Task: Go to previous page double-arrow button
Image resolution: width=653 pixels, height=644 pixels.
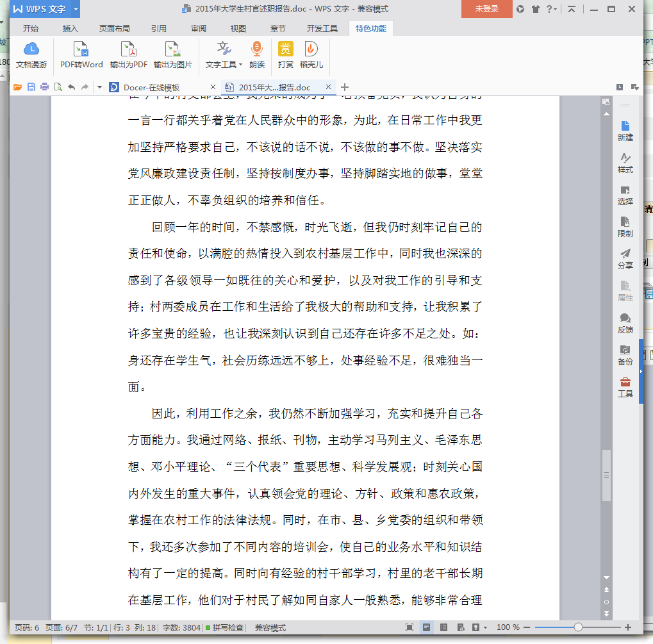Action: click(606, 590)
